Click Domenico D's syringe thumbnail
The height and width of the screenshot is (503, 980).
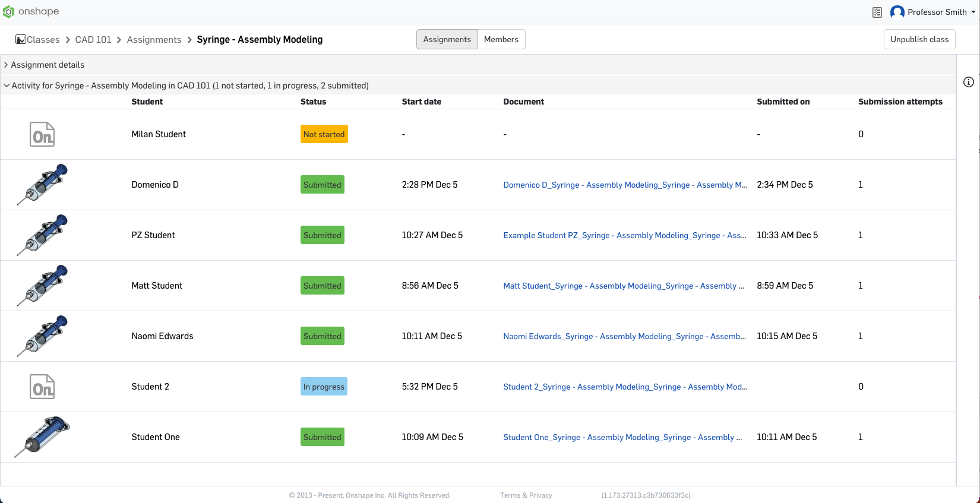tap(42, 185)
